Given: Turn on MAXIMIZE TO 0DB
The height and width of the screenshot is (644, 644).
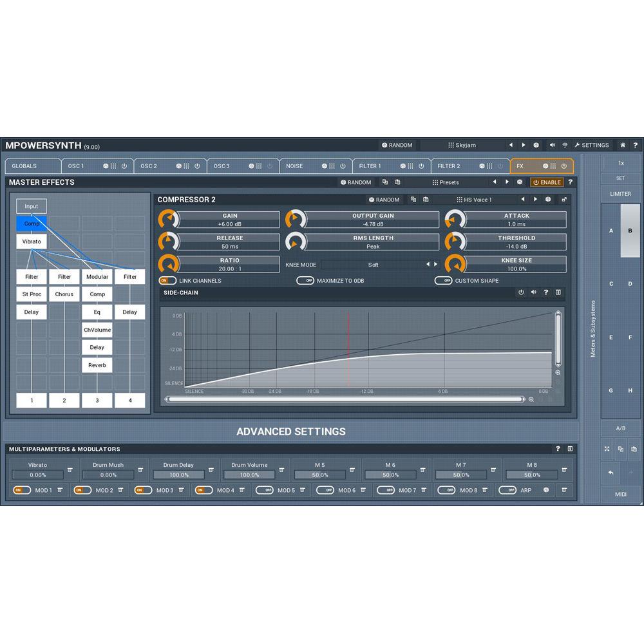Looking at the screenshot, I should click(306, 281).
